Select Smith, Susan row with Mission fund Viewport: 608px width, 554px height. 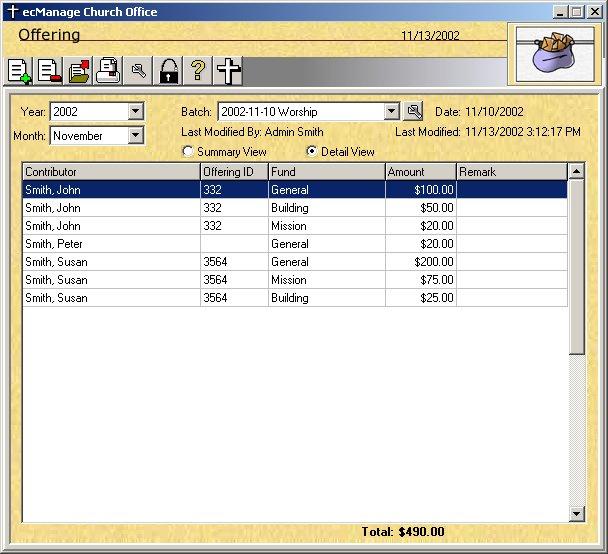pyautogui.click(x=295, y=280)
